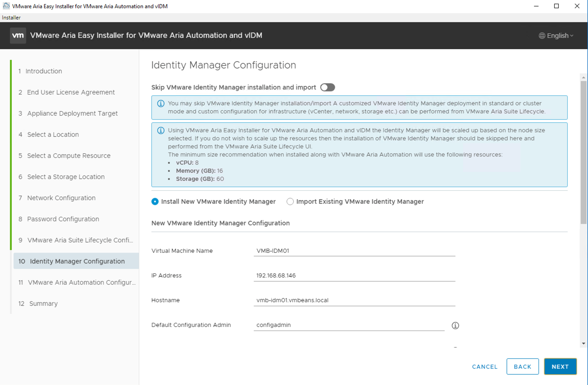Click the Virtual Machine Name label
Image resolution: width=588 pixels, height=385 pixels.
(x=182, y=251)
